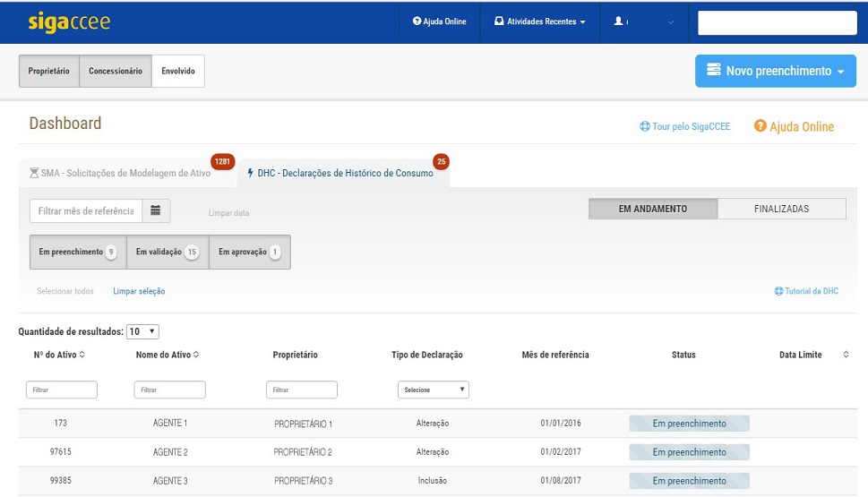The height and width of the screenshot is (497, 868).
Task: Change Quantidade de resultados value selector
Action: tap(143, 331)
